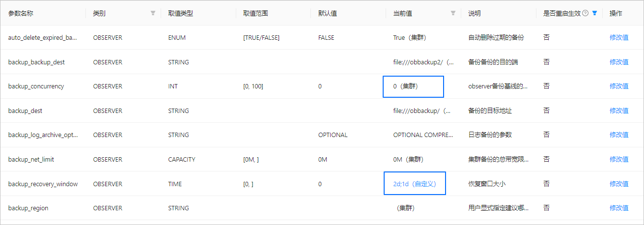Click 修改值 for backup_concurrency row
Screen dimensions: 644x225
tap(619, 86)
